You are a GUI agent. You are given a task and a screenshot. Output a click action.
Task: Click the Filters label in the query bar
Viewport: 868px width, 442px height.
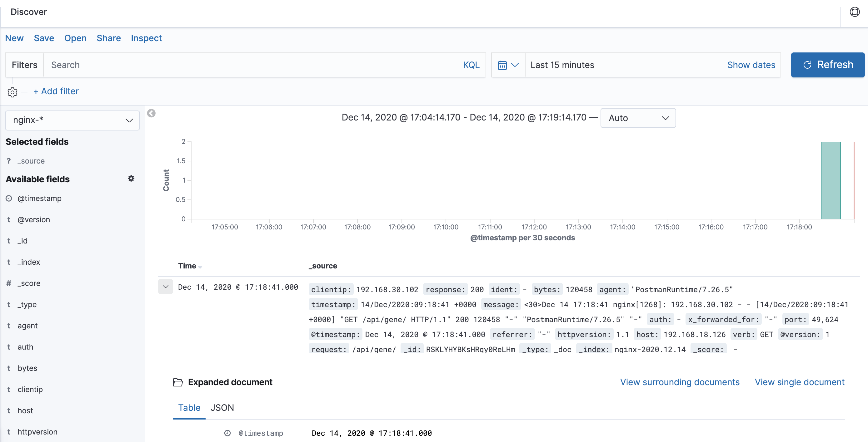click(x=24, y=65)
